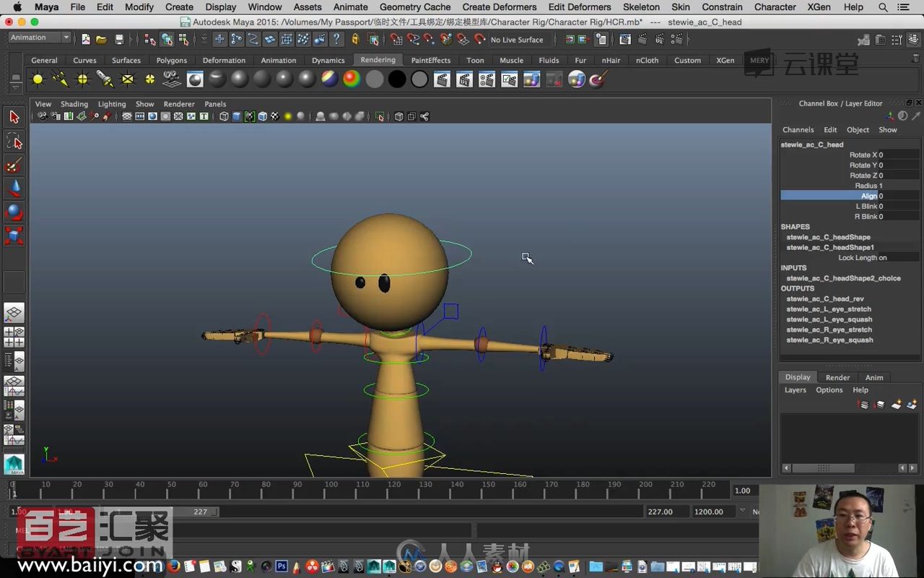The image size is (924, 578).
Task: Click the Make Live magnet icon
Action: click(x=479, y=39)
